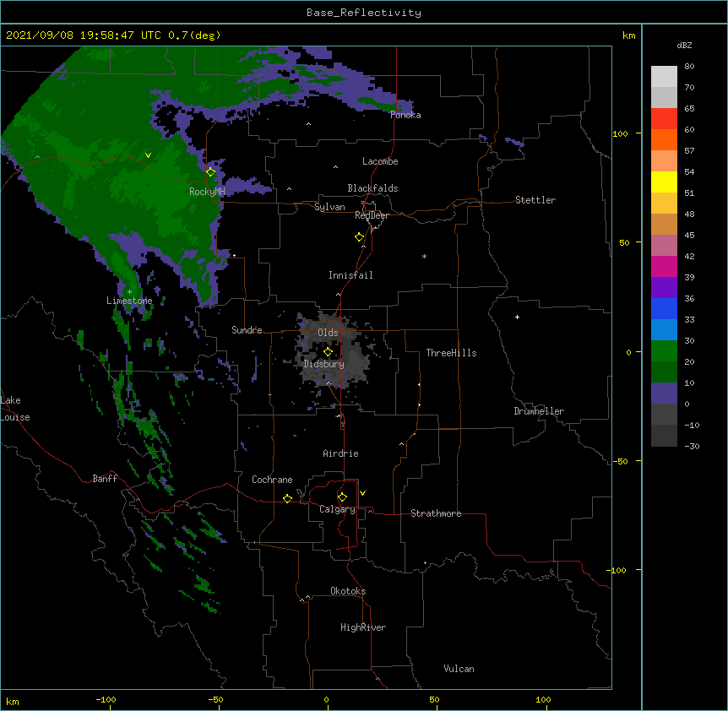Click the white plus marker north of Drumheller
This screenshot has width=728, height=711.
click(517, 317)
